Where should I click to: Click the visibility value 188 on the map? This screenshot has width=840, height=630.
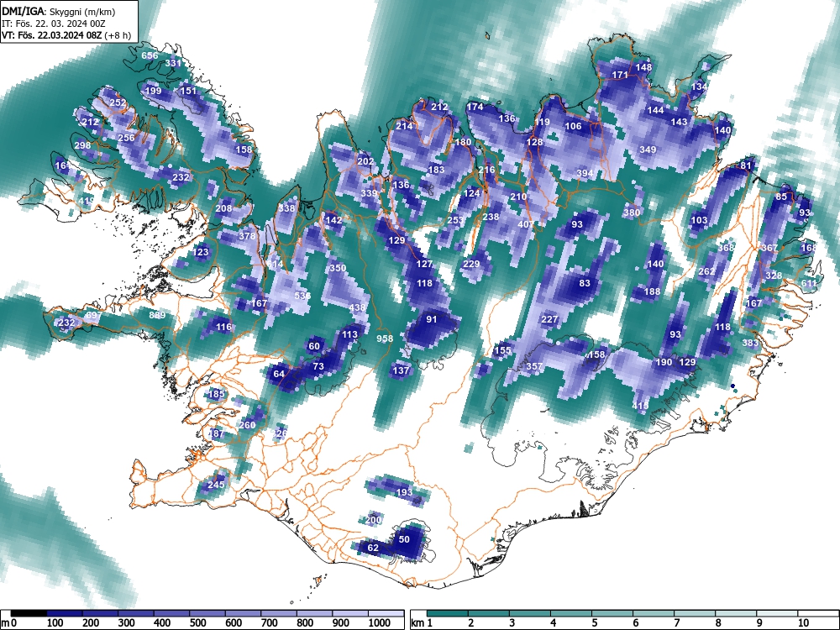tap(652, 291)
